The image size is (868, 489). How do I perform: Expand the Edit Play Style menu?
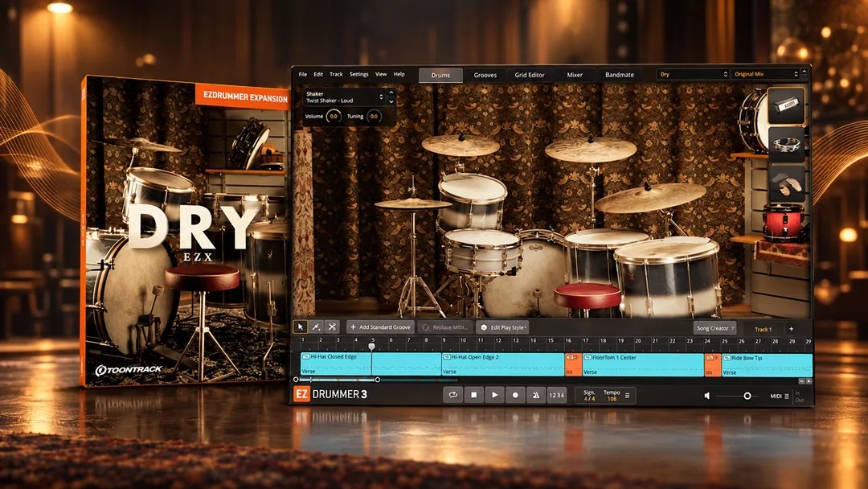point(502,327)
